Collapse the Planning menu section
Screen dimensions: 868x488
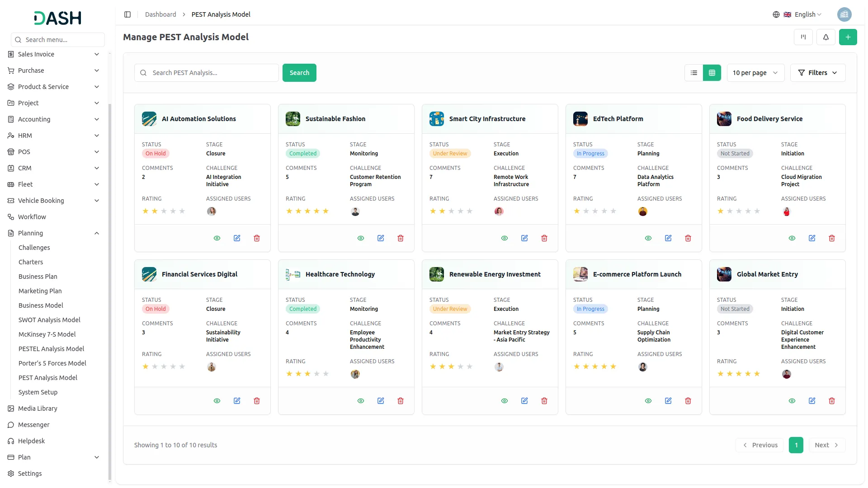[x=54, y=233]
